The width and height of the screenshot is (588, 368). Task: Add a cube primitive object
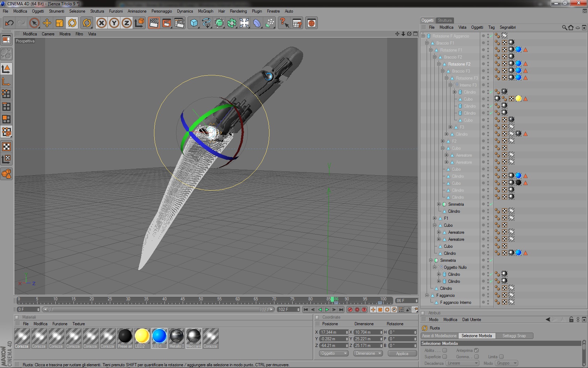(194, 23)
